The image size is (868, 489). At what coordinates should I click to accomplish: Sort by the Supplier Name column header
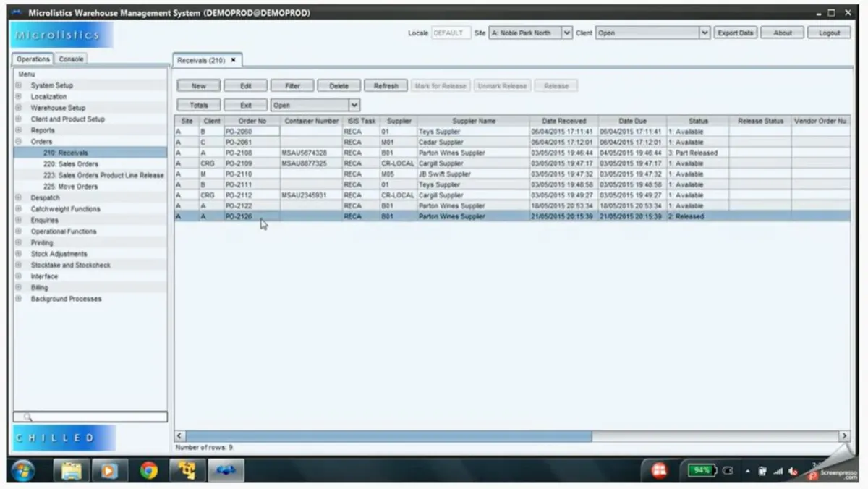(x=473, y=122)
